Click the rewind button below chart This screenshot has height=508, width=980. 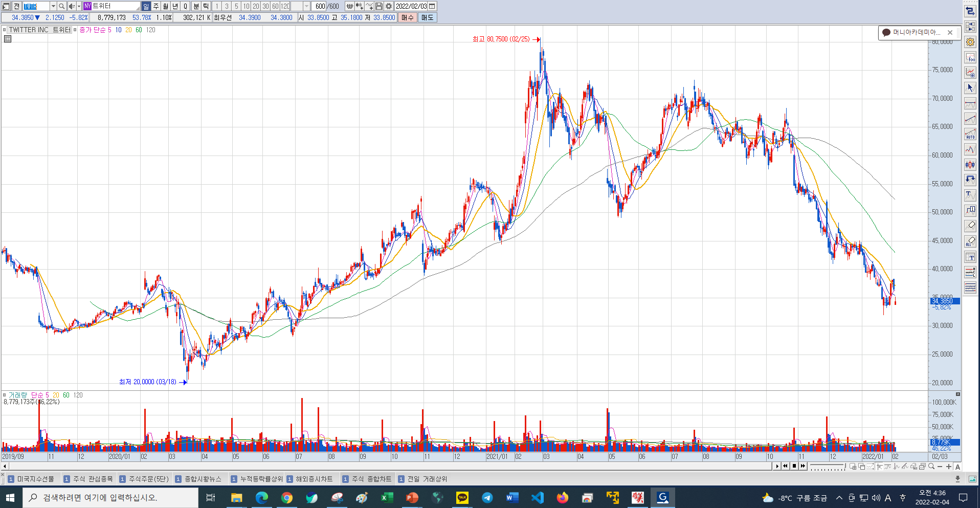tap(786, 466)
